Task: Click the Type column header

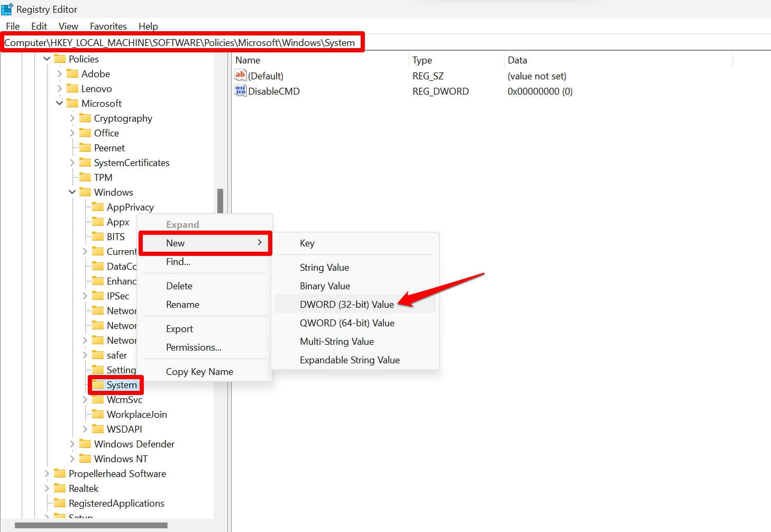Action: coord(456,60)
